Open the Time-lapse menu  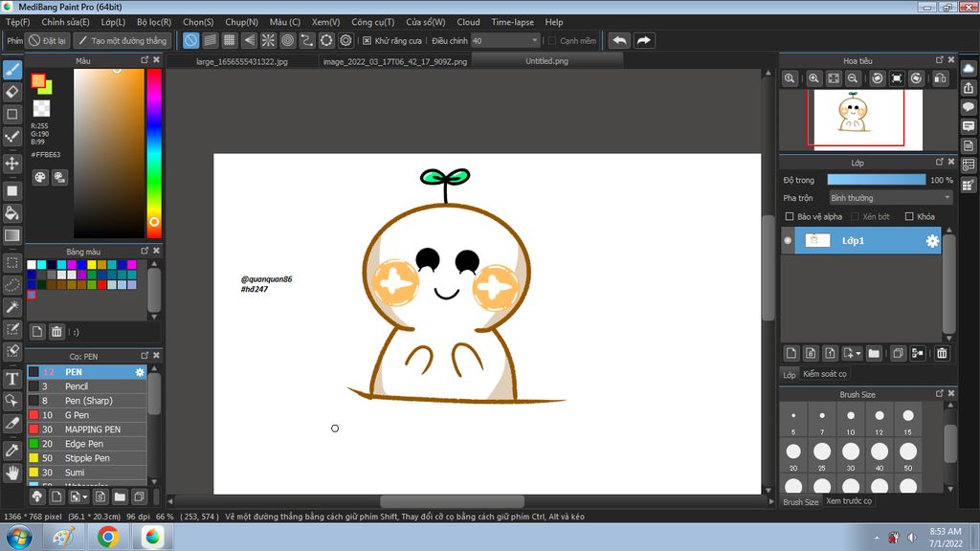point(513,22)
